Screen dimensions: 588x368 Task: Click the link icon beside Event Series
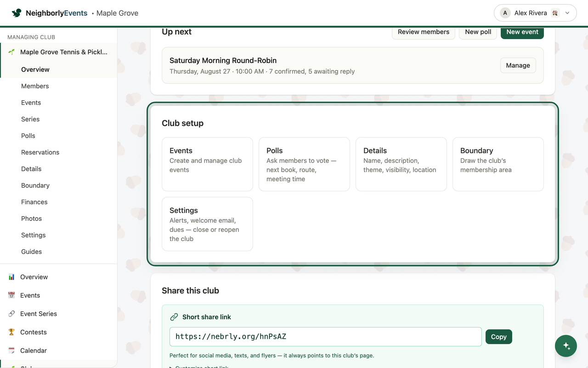pos(11,314)
